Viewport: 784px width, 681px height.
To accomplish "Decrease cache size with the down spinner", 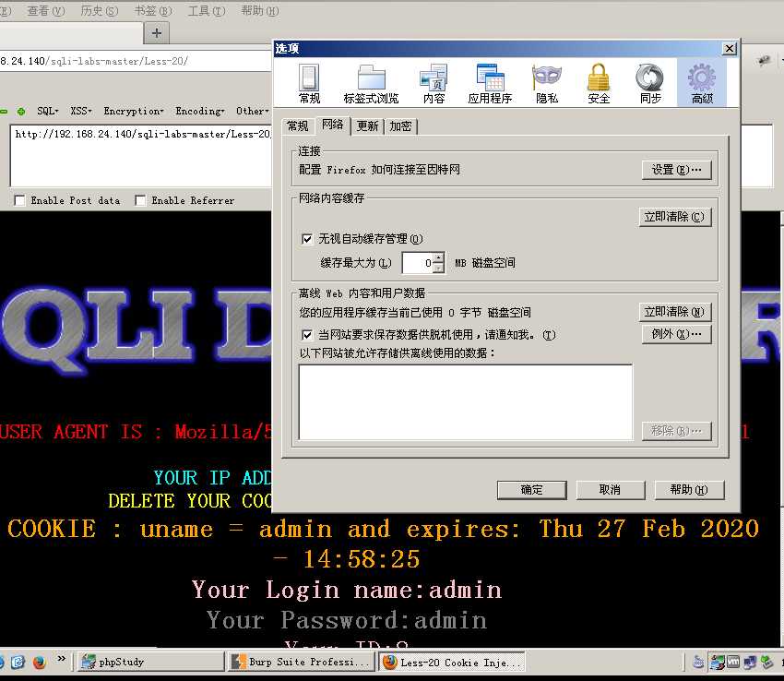I will click(x=438, y=268).
